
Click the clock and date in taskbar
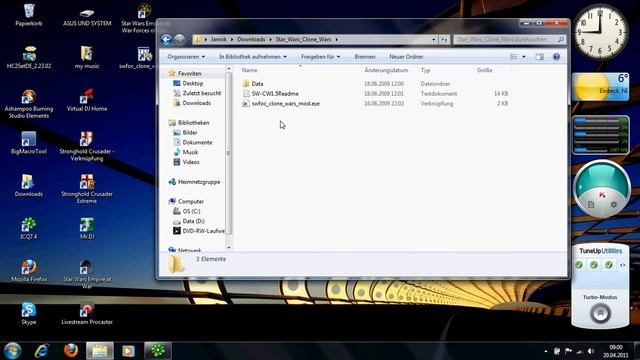click(x=616, y=351)
